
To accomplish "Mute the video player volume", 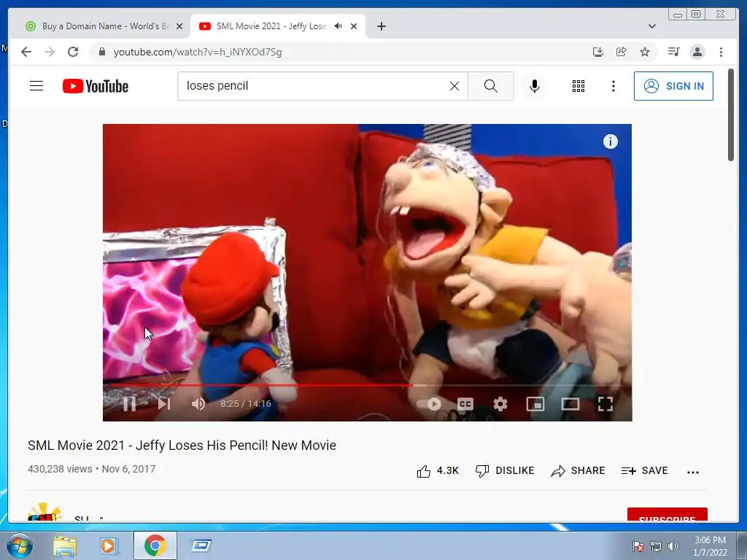I will click(198, 404).
